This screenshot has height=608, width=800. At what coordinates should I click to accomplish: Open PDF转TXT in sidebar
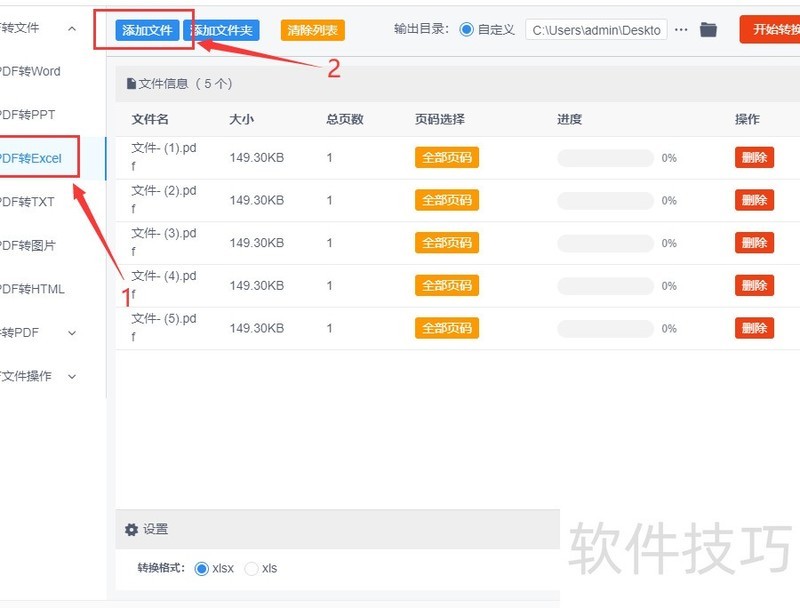[x=27, y=202]
